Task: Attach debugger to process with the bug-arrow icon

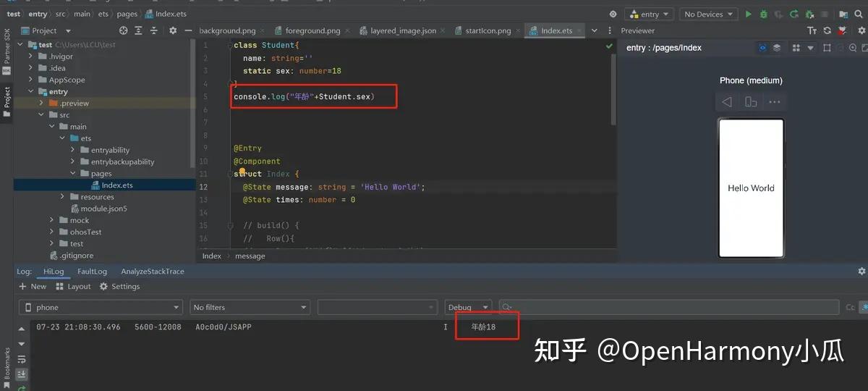Action: coord(809,14)
